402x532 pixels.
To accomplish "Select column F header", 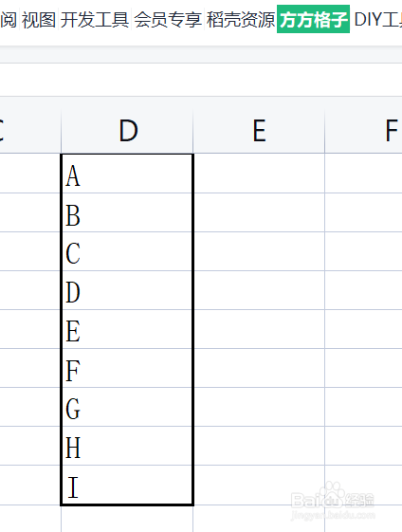I will click(x=363, y=131).
